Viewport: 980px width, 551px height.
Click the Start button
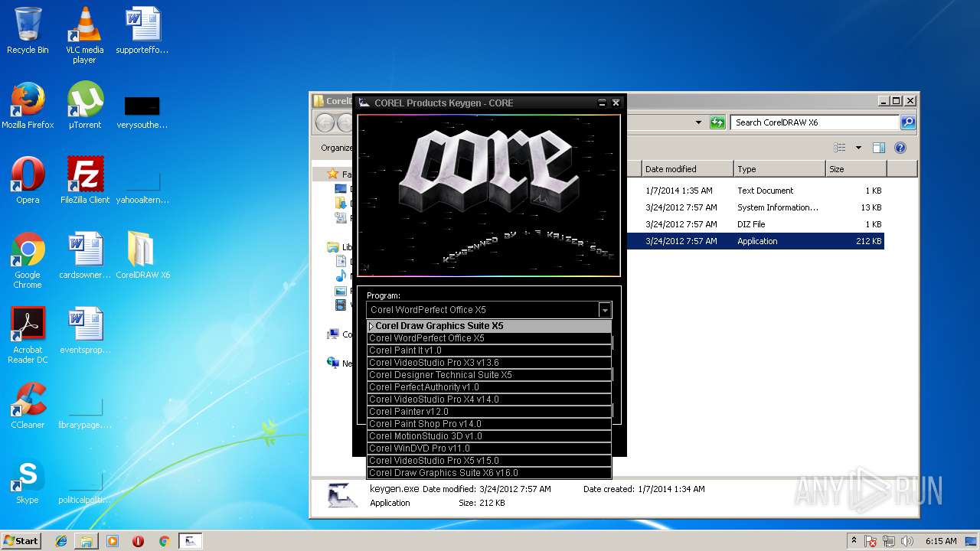[x=21, y=541]
